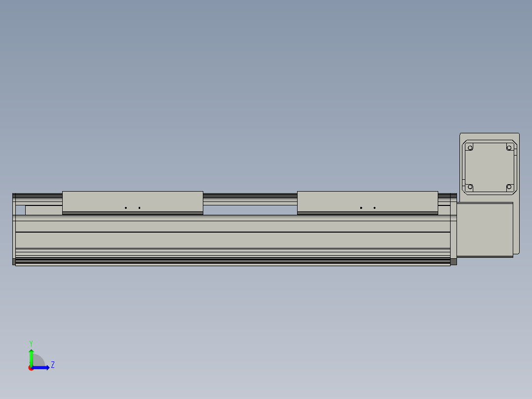Click the main rail body between the carriages
This screenshot has width=532, height=399.
pyautogui.click(x=250, y=239)
